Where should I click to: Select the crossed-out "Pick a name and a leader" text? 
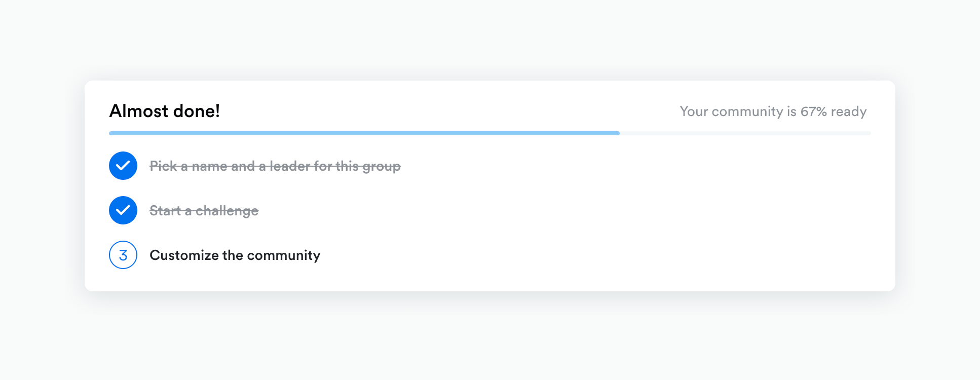(275, 166)
